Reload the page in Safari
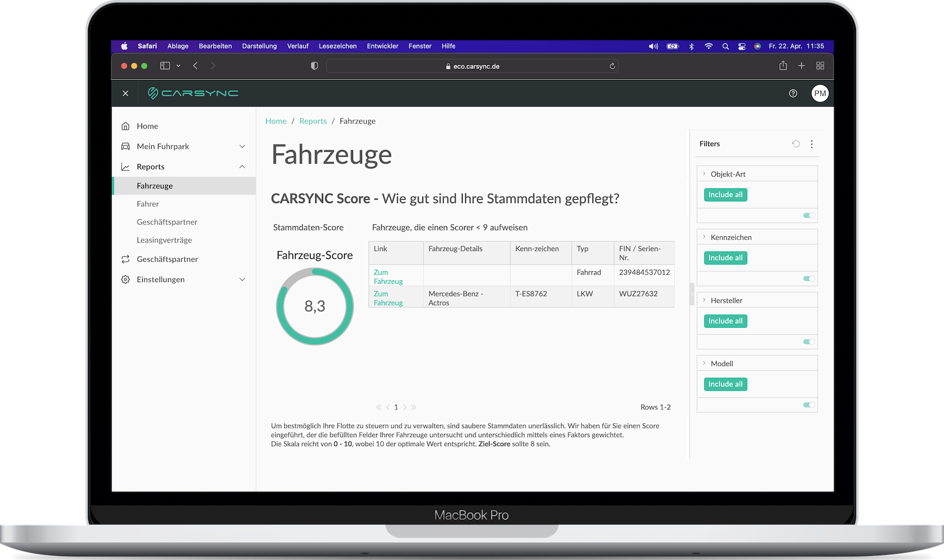This screenshot has width=944, height=560. tap(612, 66)
